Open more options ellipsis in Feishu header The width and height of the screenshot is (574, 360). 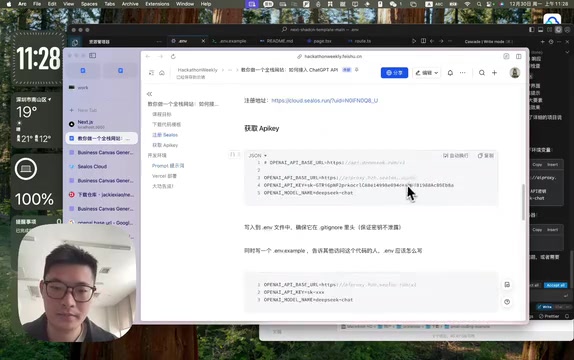tap(463, 73)
